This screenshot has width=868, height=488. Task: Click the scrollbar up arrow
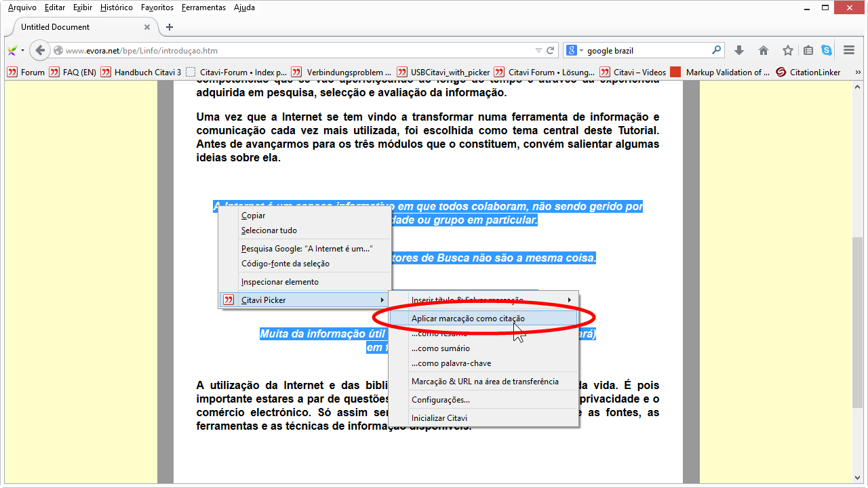coord(859,87)
